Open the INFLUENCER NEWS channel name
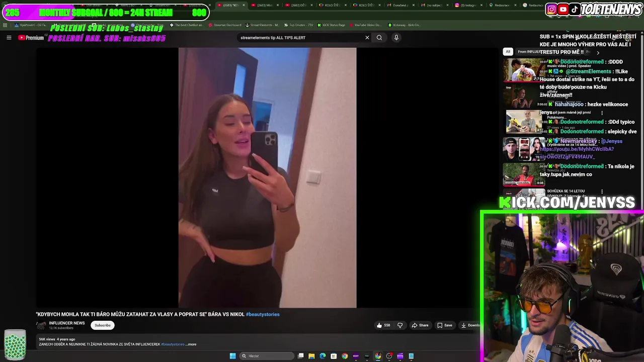The image size is (644, 362). (x=67, y=323)
